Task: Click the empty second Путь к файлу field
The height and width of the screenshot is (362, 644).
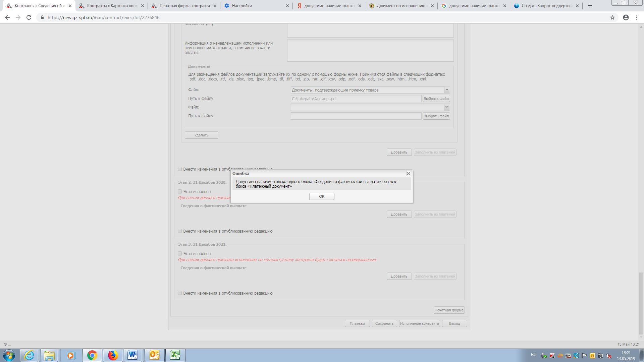Action: pyautogui.click(x=356, y=116)
